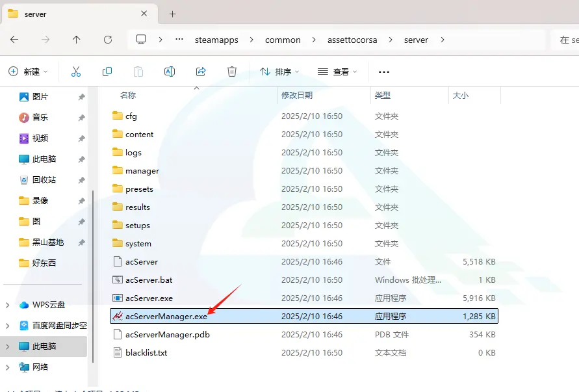
Task: Select steamapps in the address bar
Action: click(x=216, y=40)
